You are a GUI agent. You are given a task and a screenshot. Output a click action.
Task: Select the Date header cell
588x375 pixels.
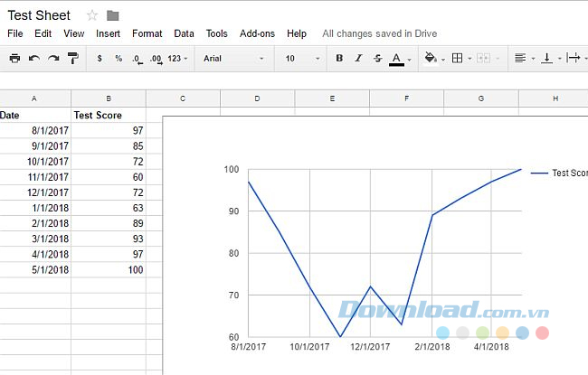pyautogui.click(x=35, y=115)
